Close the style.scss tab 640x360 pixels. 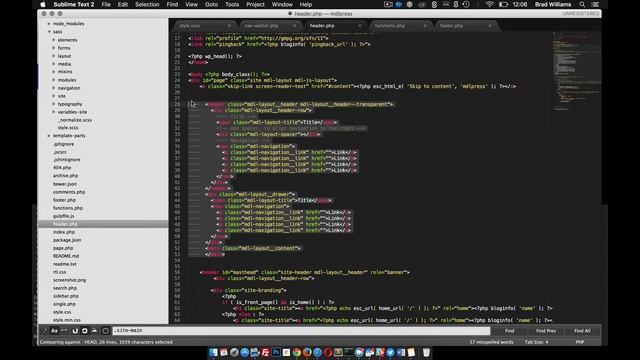coord(229,26)
